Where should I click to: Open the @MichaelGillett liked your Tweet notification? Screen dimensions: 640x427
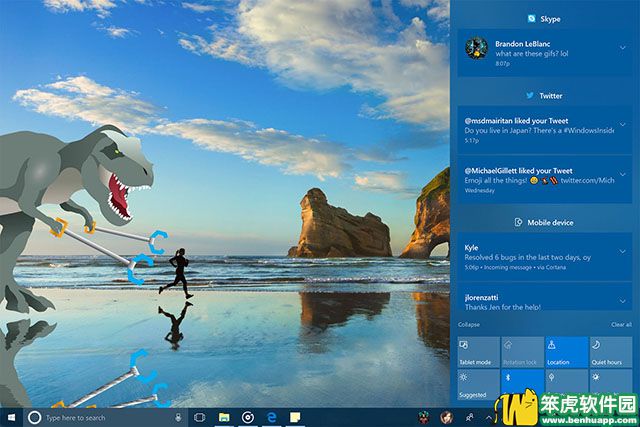coord(544,180)
